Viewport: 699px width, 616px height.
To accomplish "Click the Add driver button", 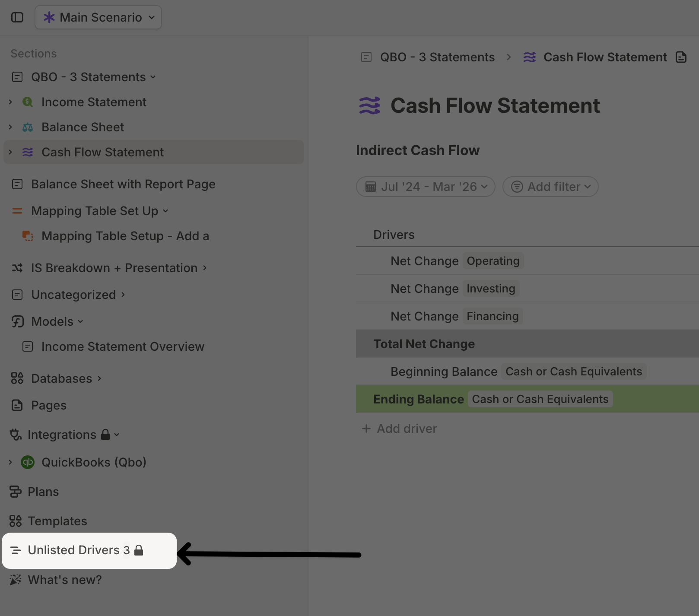I will point(399,429).
